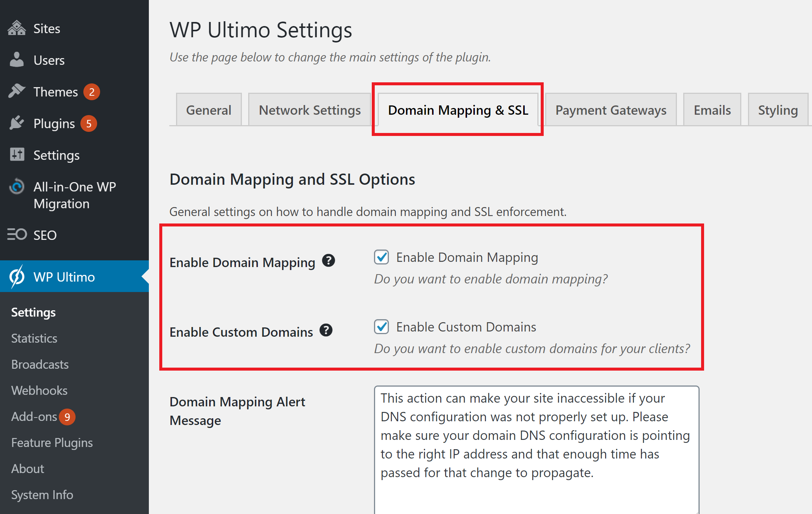Switch to the General tab
This screenshot has width=812, height=514.
[x=209, y=110]
